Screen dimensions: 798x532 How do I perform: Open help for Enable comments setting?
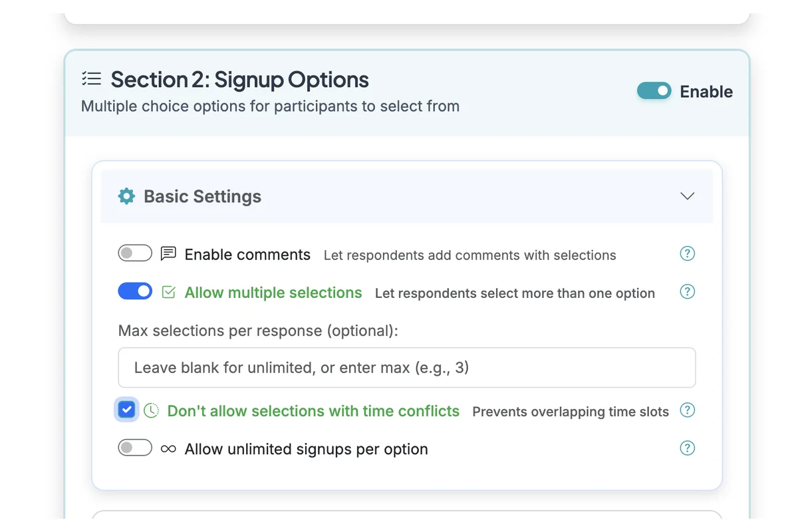[687, 253]
